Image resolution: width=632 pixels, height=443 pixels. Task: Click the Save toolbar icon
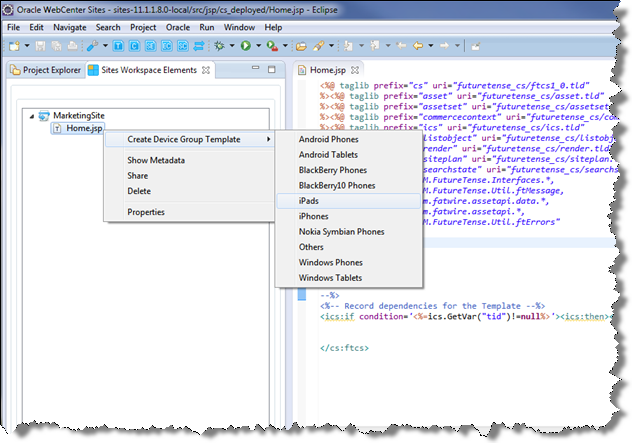pyautogui.click(x=40, y=46)
